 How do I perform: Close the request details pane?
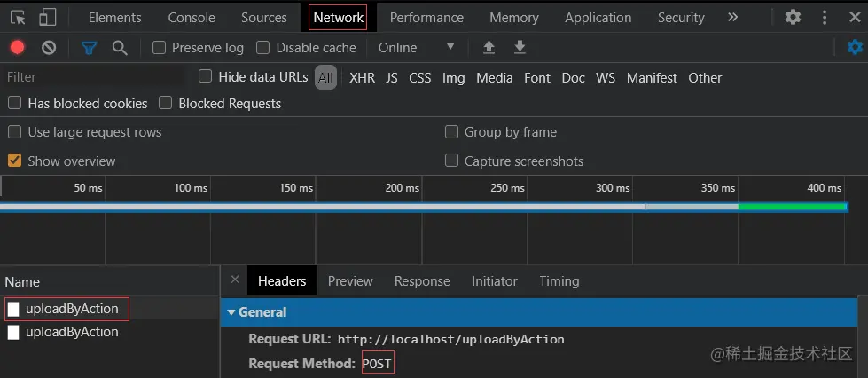point(235,280)
